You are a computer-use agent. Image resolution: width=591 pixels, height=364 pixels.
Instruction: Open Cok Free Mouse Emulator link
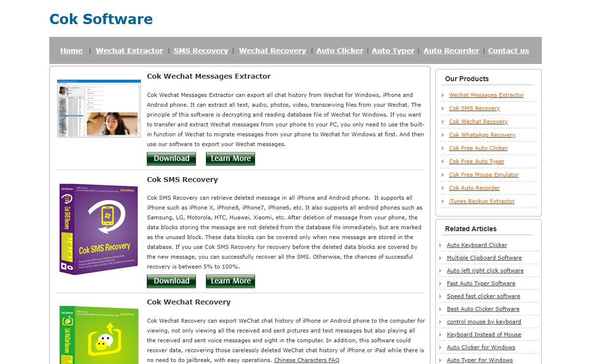tap(484, 175)
